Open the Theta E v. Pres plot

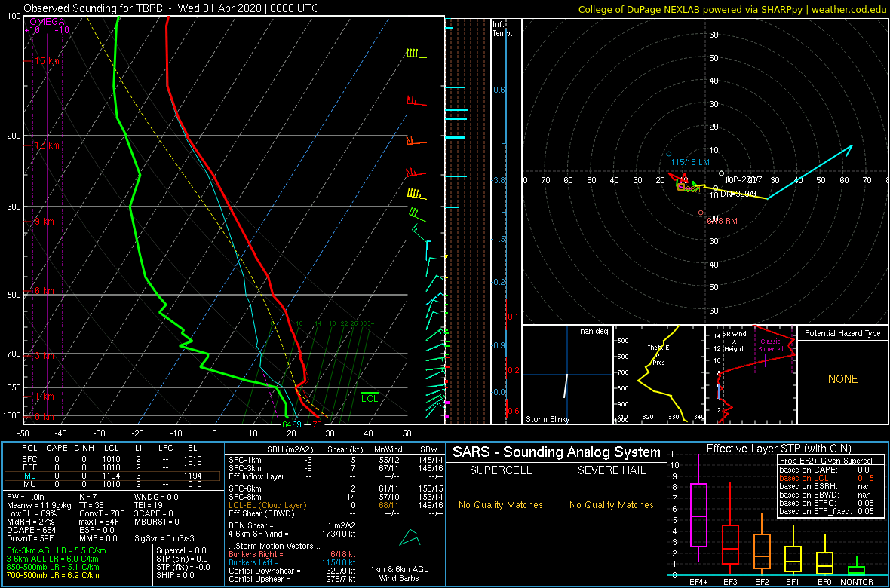(658, 375)
